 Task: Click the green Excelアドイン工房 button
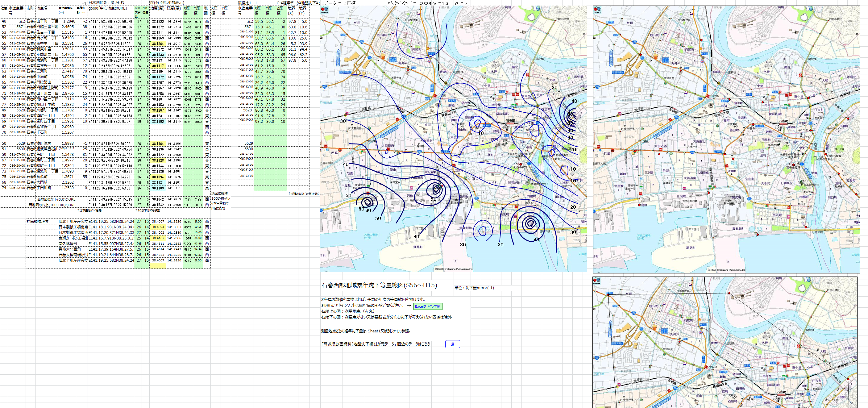point(428,306)
